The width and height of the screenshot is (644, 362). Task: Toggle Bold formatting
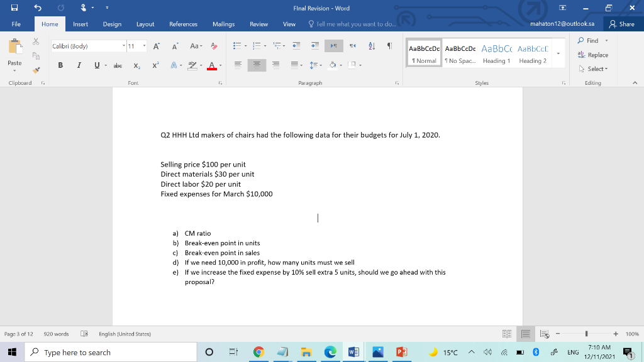60,65
